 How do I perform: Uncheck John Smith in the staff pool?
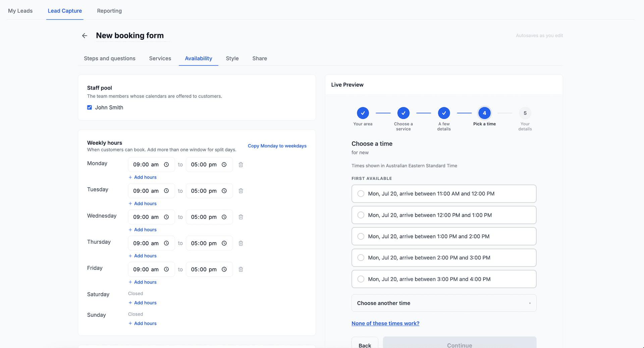90,107
